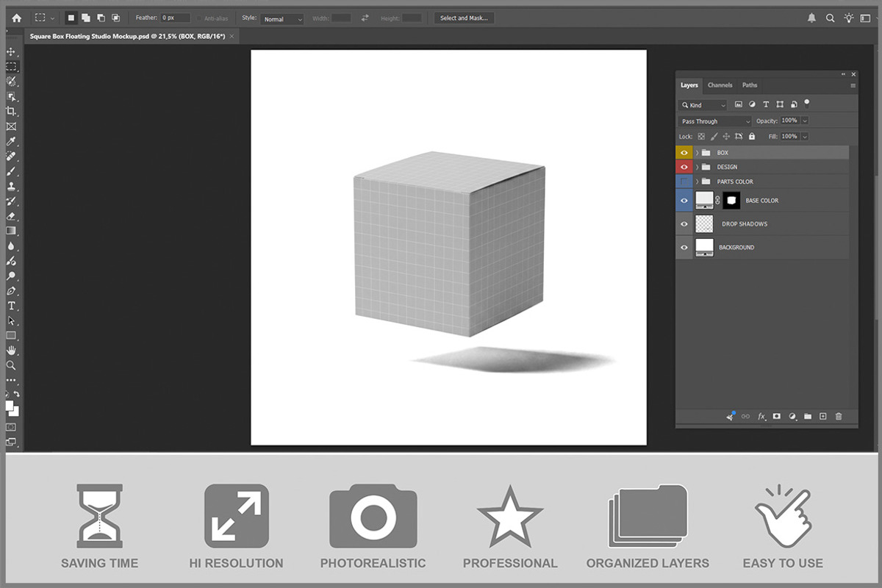Open marquee tool preset picker arrow

click(x=52, y=18)
